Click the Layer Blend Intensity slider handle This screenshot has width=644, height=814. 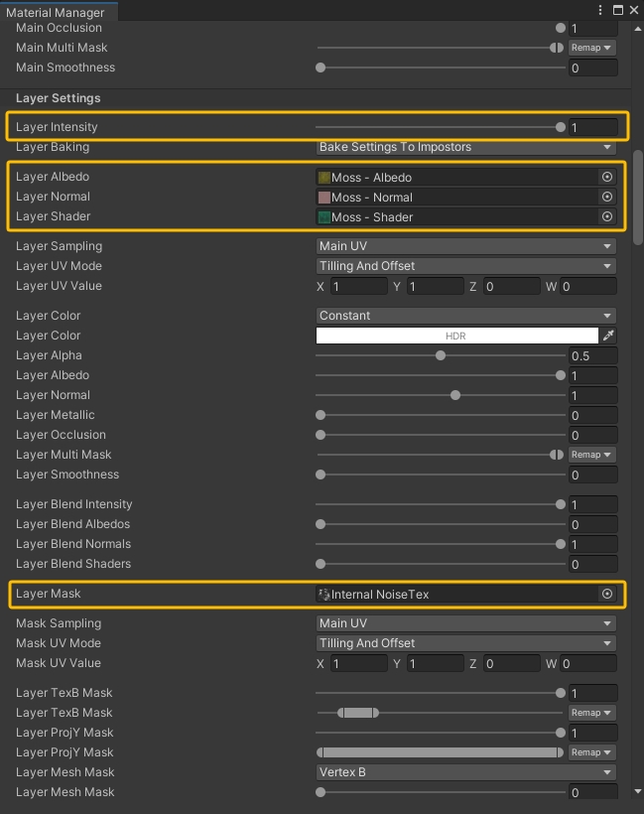click(x=560, y=504)
